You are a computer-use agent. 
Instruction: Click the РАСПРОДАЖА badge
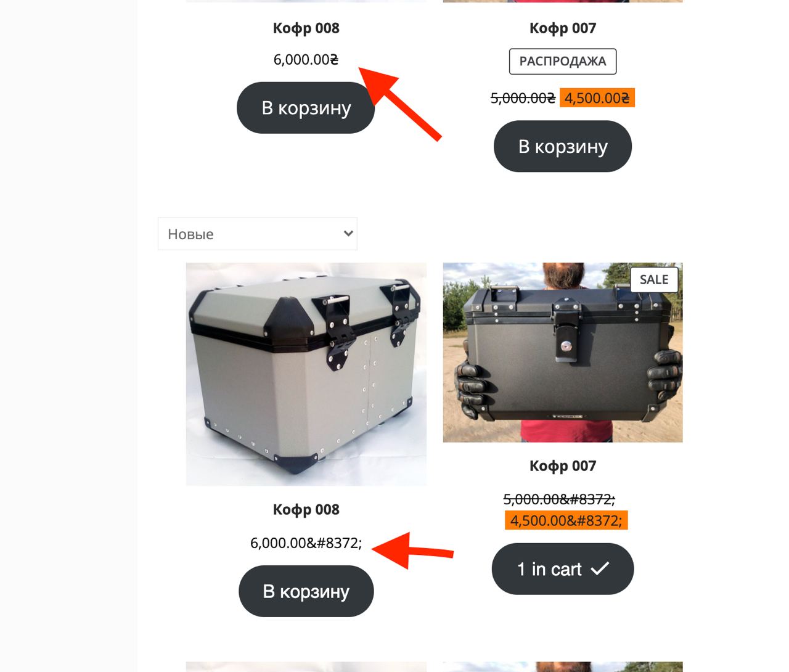tap(563, 62)
